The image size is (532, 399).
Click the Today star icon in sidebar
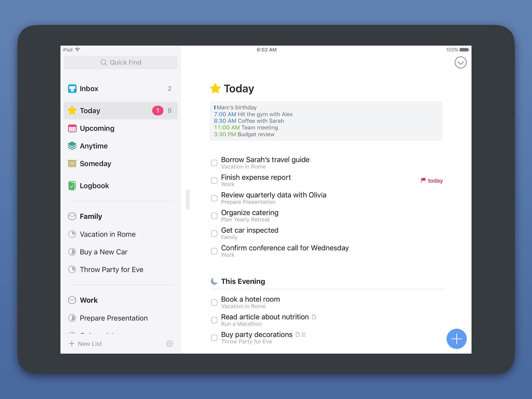pyautogui.click(x=72, y=110)
